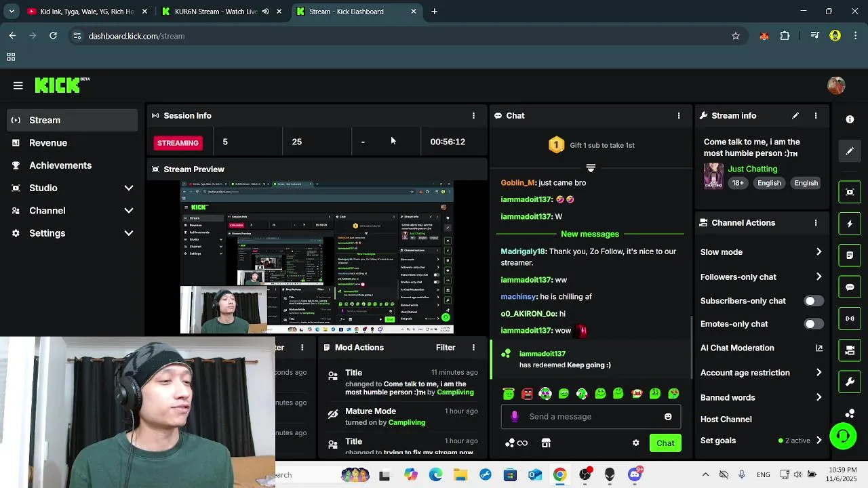This screenshot has height=488, width=868.
Task: Toggle the chat bubble widget icon in sidebar
Action: pyautogui.click(x=850, y=287)
